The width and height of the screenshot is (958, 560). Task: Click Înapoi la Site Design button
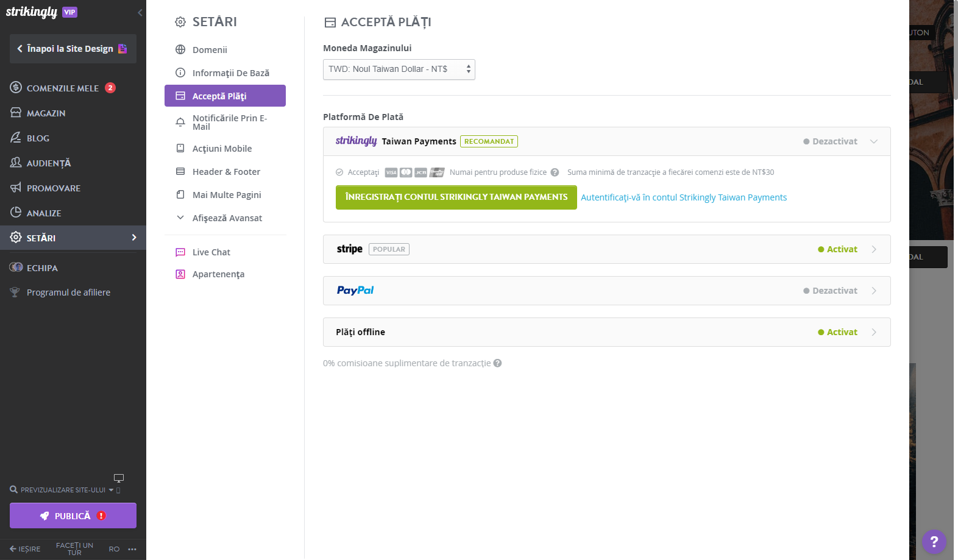coord(73,49)
